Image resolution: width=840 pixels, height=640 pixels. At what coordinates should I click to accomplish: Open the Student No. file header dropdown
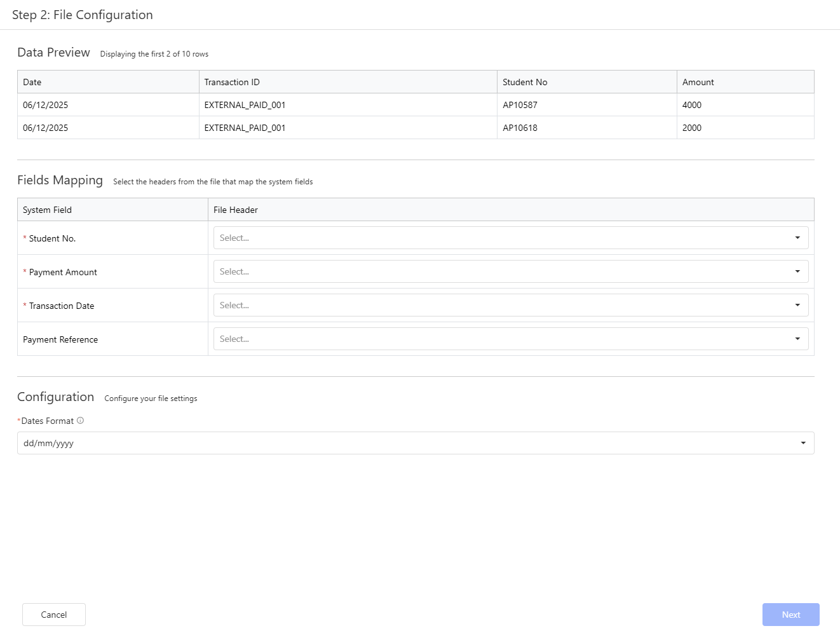[x=510, y=238]
